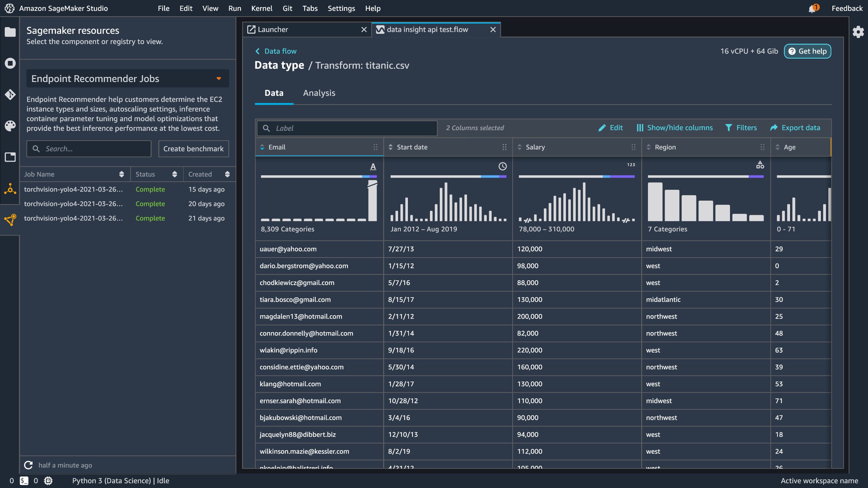Toggle sort on Email column
This screenshot has width=868, height=488.
(262, 147)
